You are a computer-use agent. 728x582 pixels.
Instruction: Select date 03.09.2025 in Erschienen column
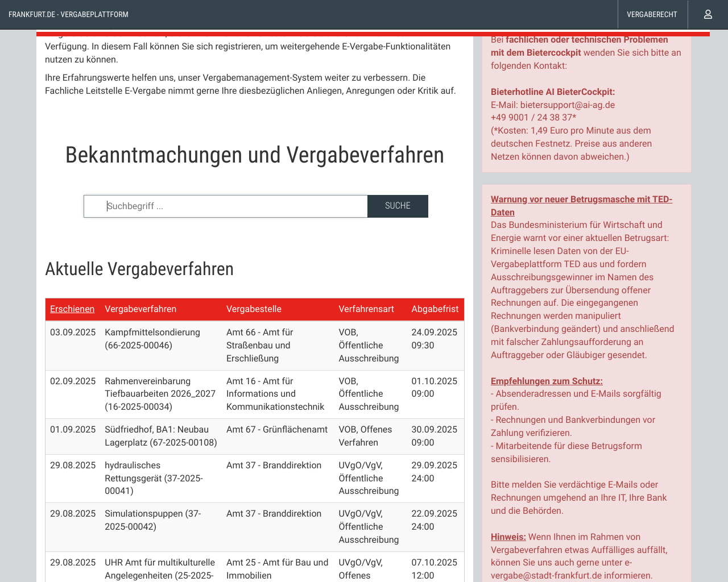(x=73, y=332)
